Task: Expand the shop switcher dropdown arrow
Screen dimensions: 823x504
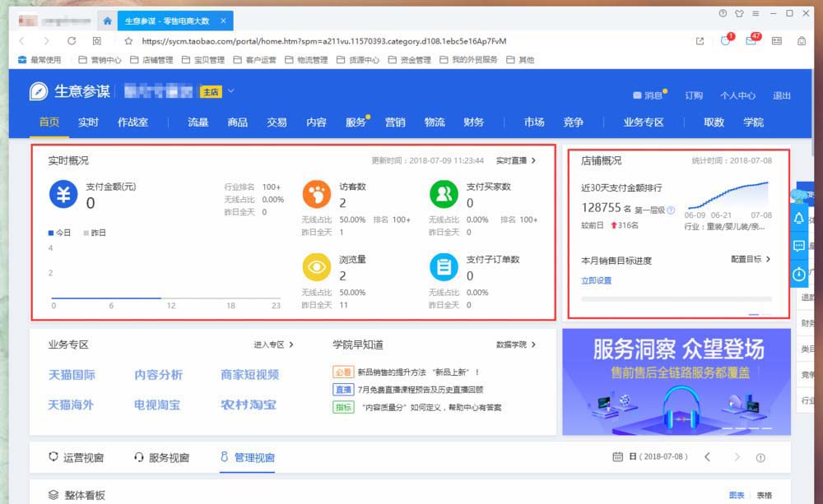Action: tap(230, 91)
